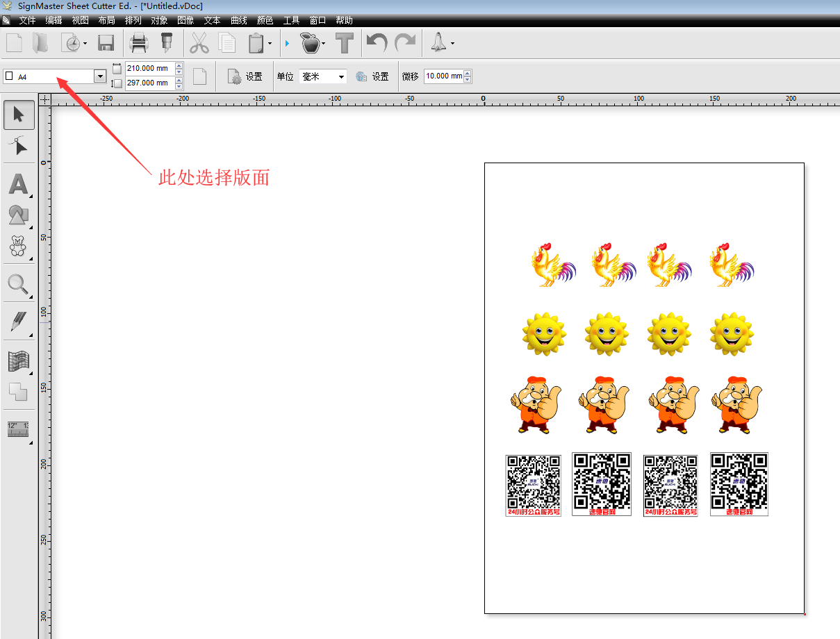Open the teddy bear clipart tool
Screen dimensions: 840x639
pyautogui.click(x=19, y=246)
